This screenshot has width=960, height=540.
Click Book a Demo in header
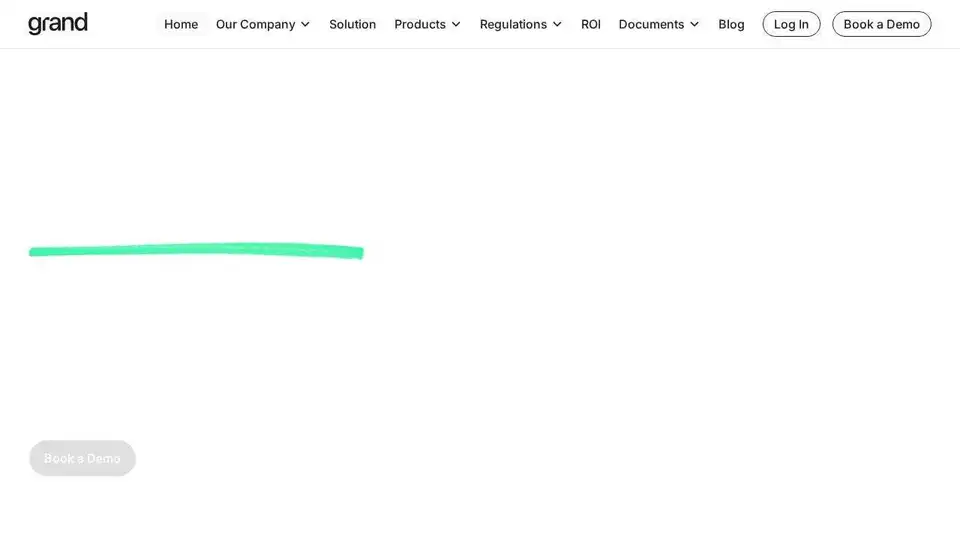[x=882, y=24]
